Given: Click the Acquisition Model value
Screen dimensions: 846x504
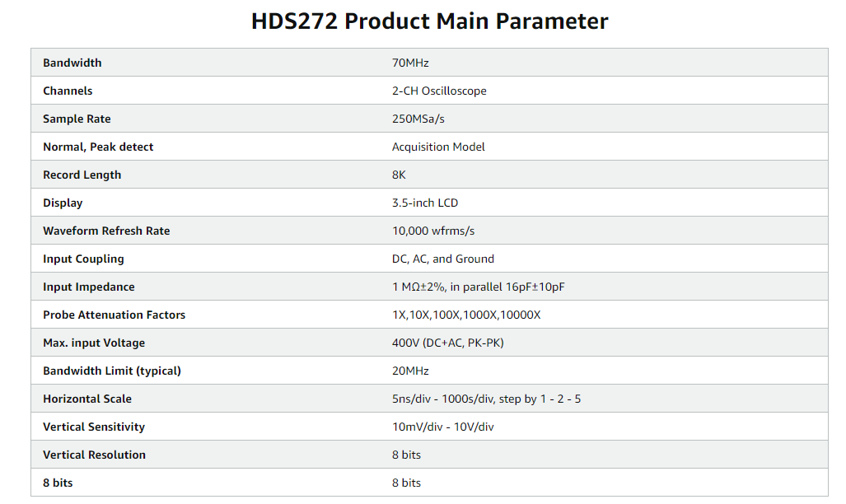Looking at the screenshot, I should click(x=438, y=147).
